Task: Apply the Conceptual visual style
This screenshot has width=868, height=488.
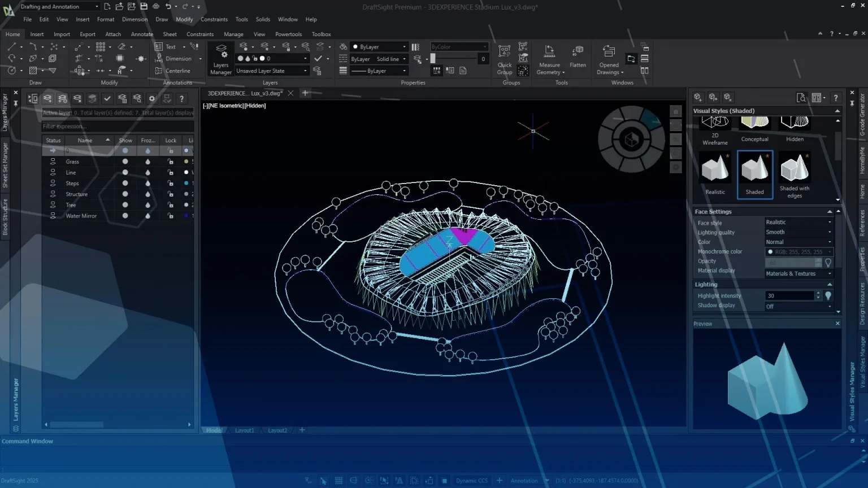Action: click(754, 124)
